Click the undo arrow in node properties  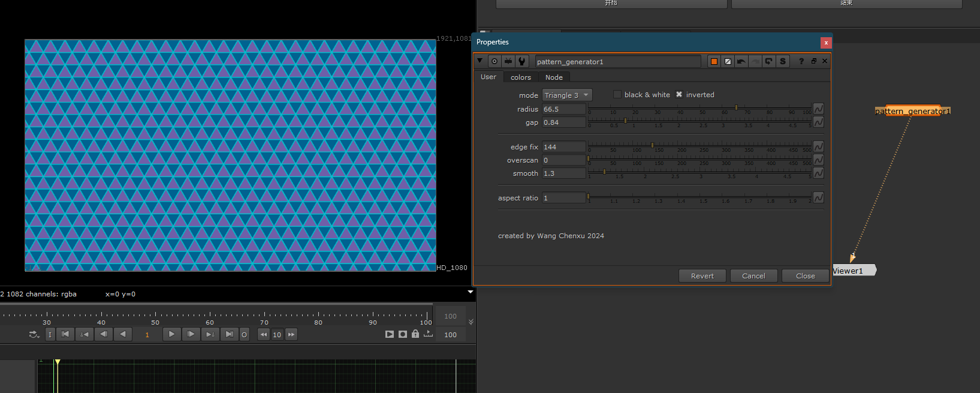click(741, 61)
